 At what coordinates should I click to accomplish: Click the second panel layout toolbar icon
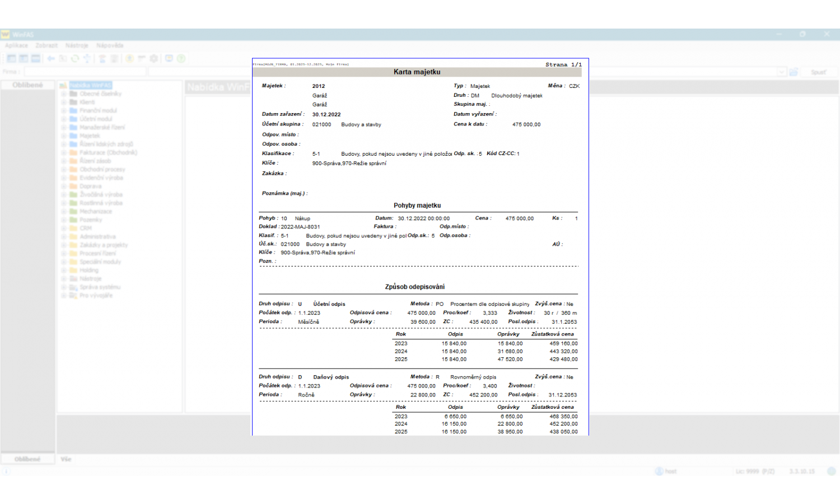24,58
